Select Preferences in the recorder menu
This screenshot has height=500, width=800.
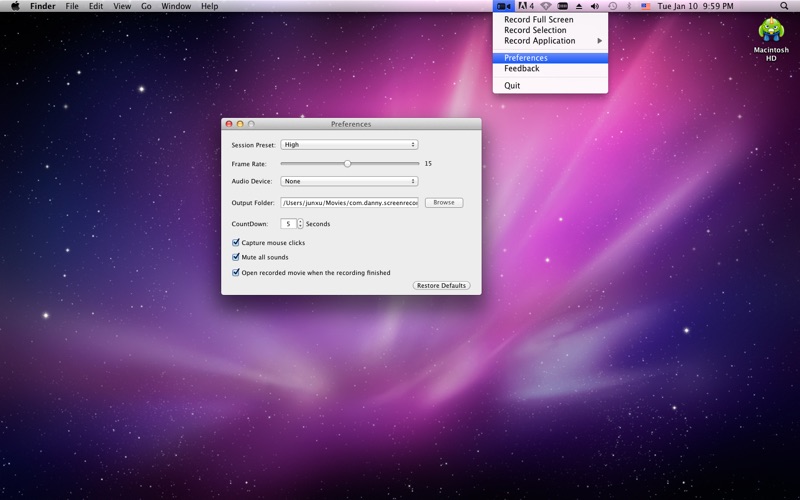tap(550, 58)
